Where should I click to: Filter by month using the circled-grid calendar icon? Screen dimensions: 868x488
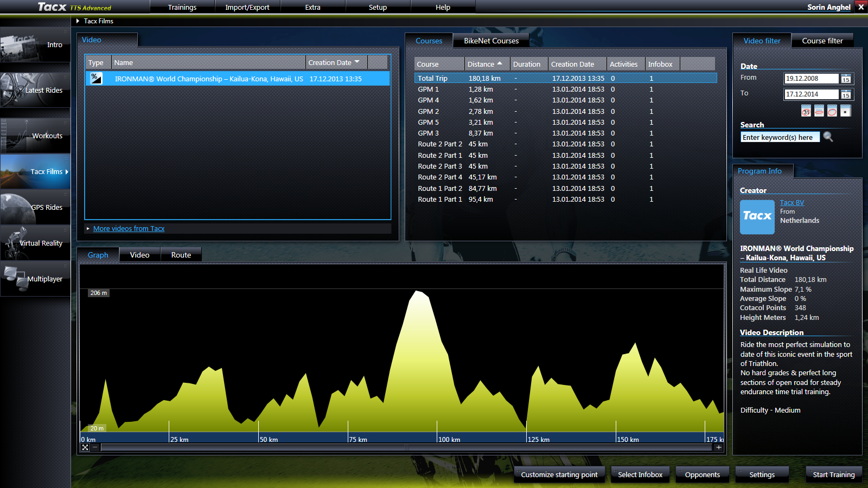click(832, 111)
